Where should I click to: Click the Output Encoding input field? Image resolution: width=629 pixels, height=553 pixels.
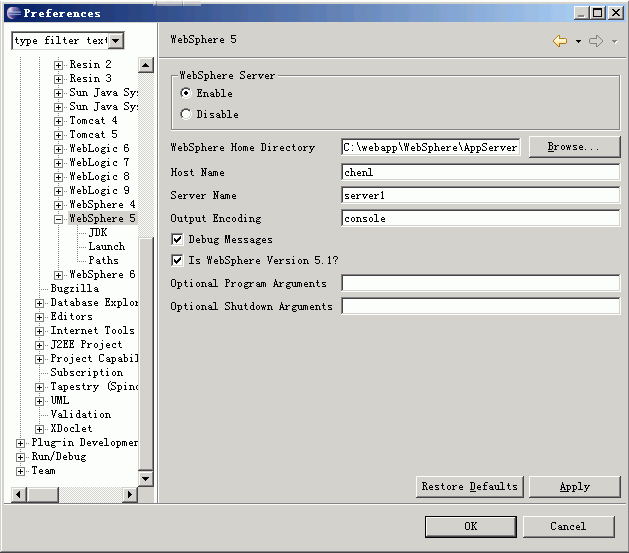[x=481, y=218]
